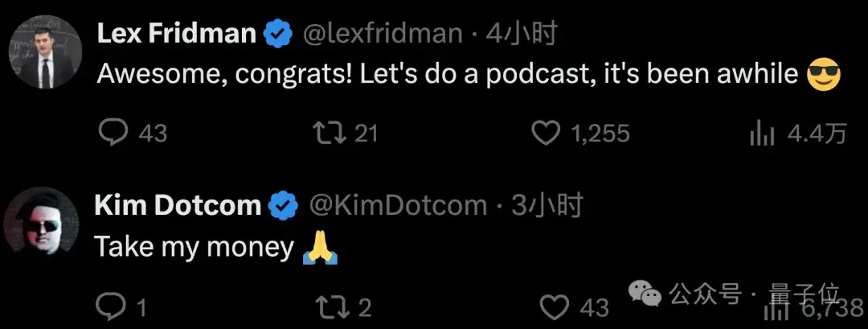Click the Lex Fridman display name

(x=176, y=34)
